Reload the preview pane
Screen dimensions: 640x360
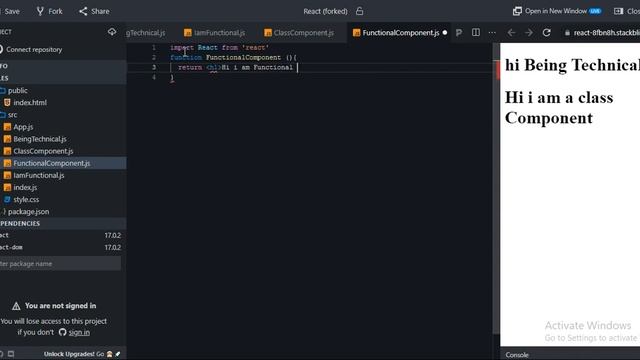tap(547, 33)
